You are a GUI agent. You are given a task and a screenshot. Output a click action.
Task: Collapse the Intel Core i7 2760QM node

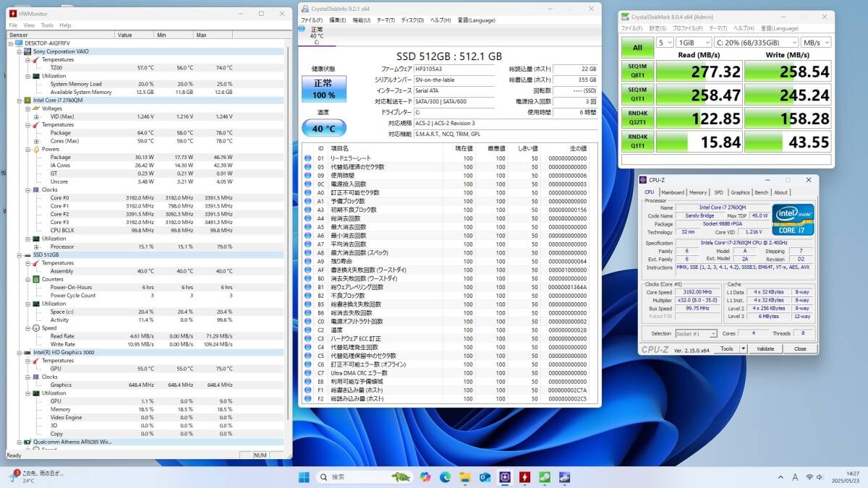point(19,100)
